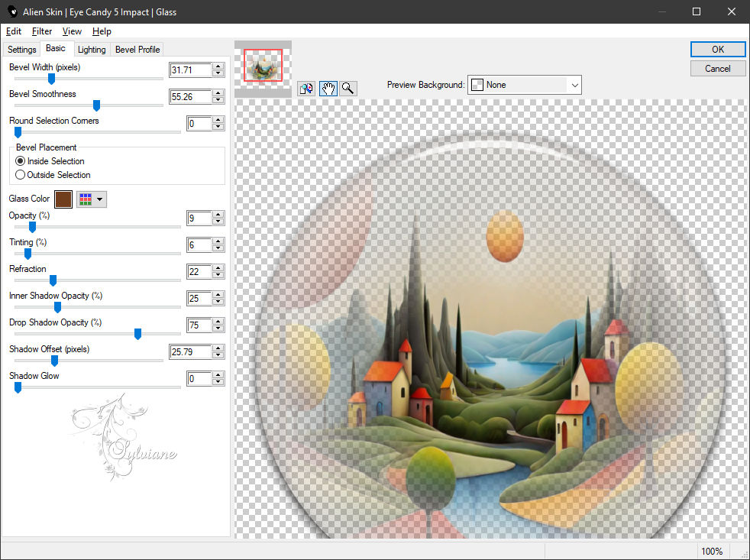Screen dimensions: 750x560
Task: Click the Bevel Smoothness slider handle
Action: (96, 105)
